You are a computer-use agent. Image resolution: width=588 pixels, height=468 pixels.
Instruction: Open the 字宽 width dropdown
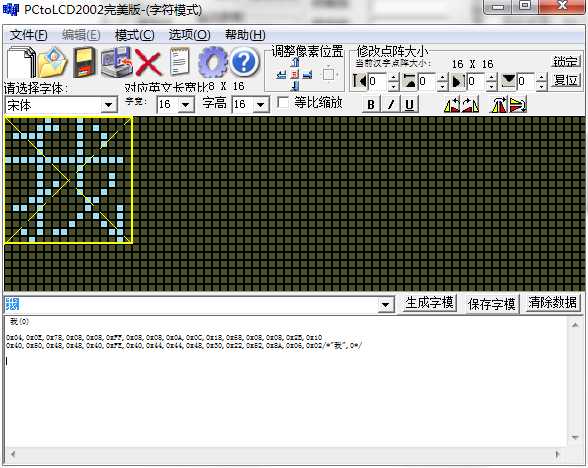(x=186, y=105)
